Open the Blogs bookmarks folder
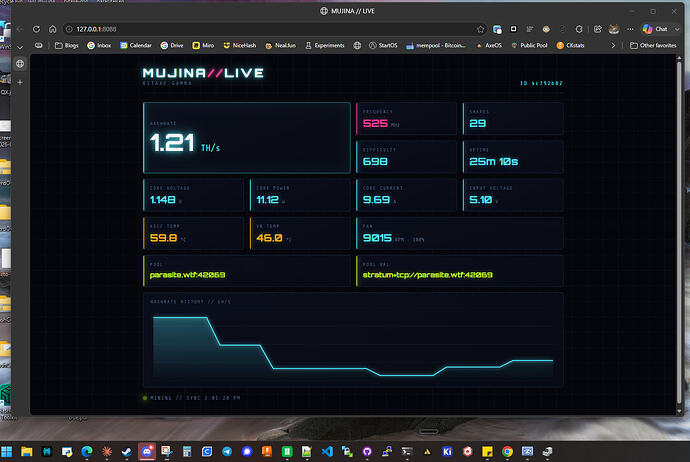This screenshot has width=690, height=462. click(x=66, y=45)
